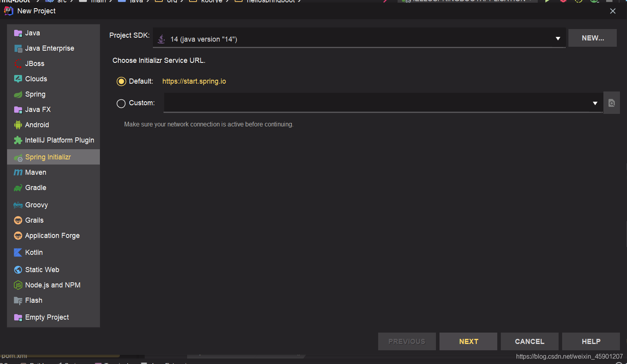Select Spring in the list
The image size is (627, 364).
coord(53,94)
